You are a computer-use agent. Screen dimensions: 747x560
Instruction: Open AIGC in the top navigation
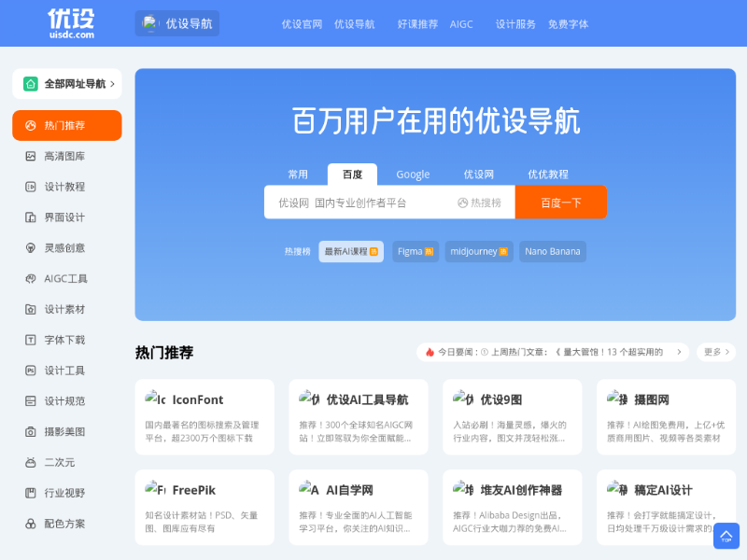461,24
